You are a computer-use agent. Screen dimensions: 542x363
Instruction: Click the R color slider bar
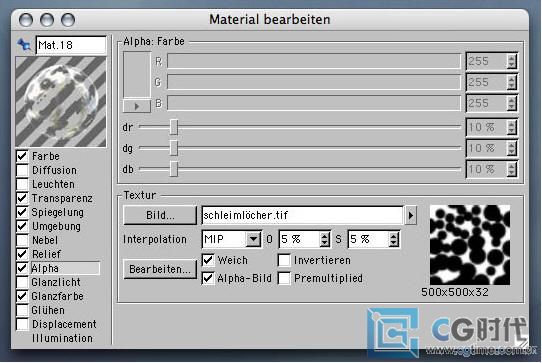click(x=314, y=61)
